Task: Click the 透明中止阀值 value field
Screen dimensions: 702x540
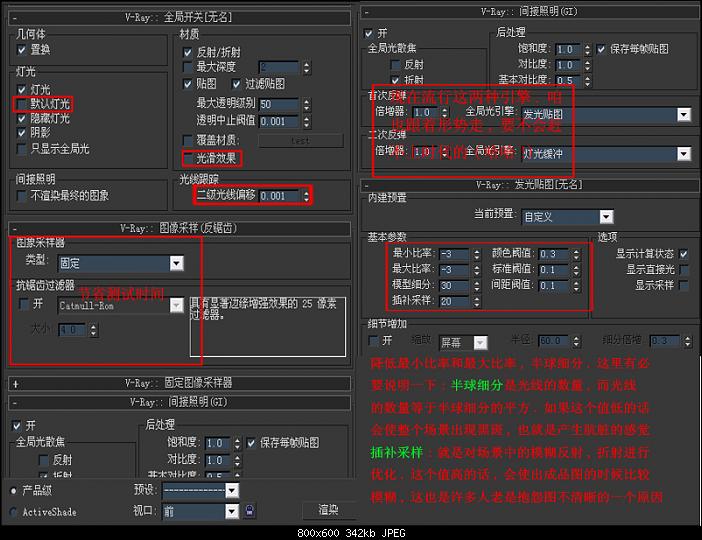Action: pos(279,121)
